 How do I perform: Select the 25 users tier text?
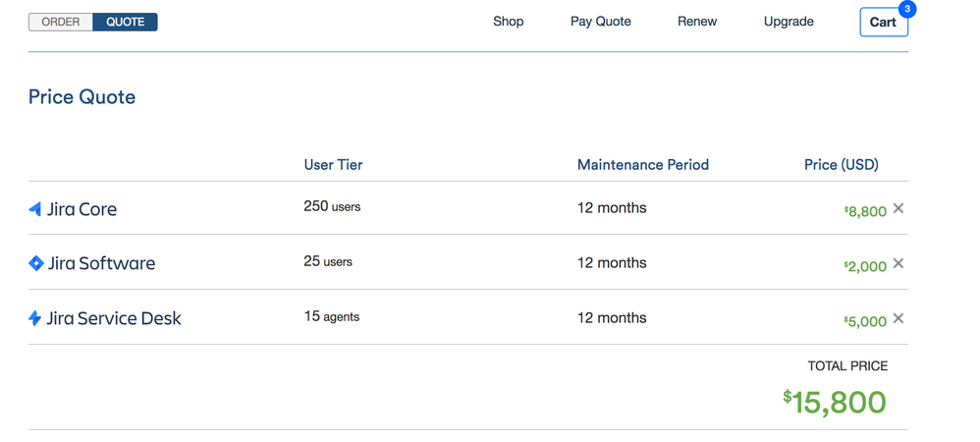point(328,261)
